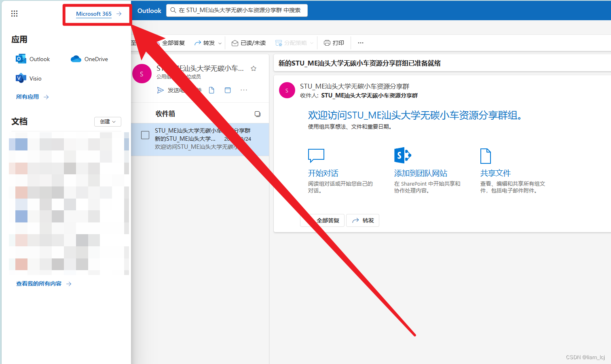Image resolution: width=611 pixels, height=364 pixels.
Task: Click the blurred documents list area
Action: tap(69, 203)
